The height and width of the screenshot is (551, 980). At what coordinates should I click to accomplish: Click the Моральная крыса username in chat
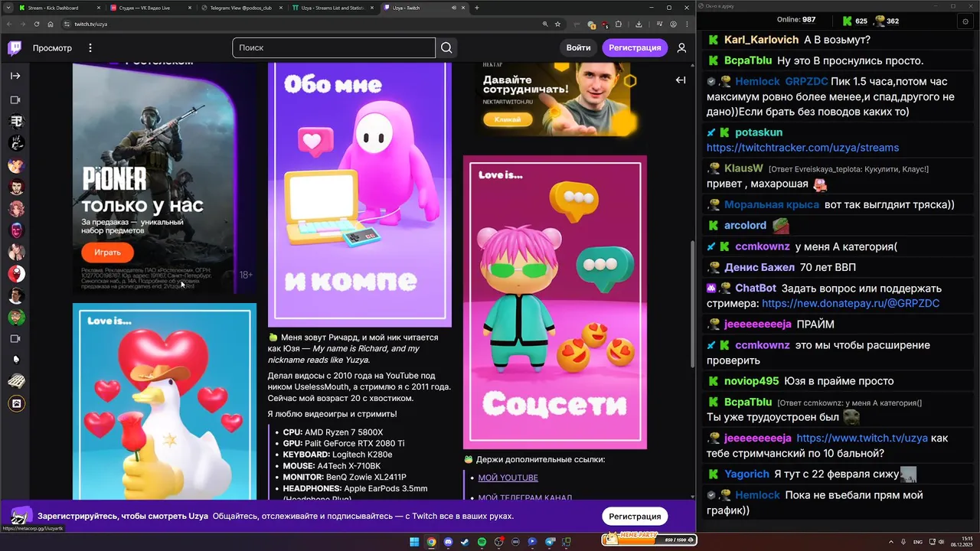point(772,205)
